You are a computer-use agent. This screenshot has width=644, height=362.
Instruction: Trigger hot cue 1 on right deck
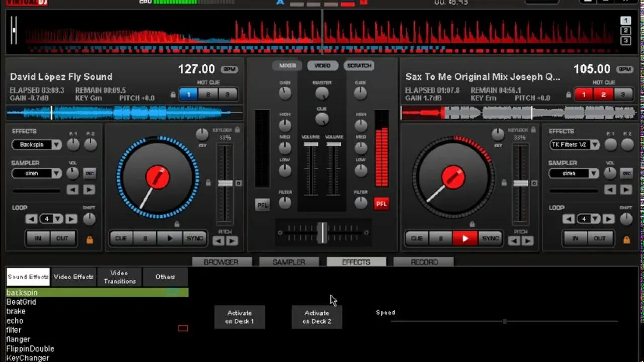[584, 94]
